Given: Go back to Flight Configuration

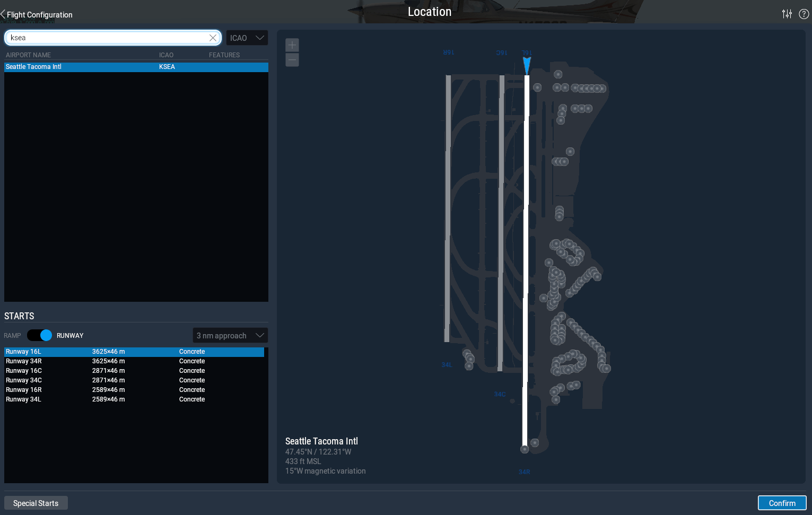Looking at the screenshot, I should pyautogui.click(x=37, y=15).
